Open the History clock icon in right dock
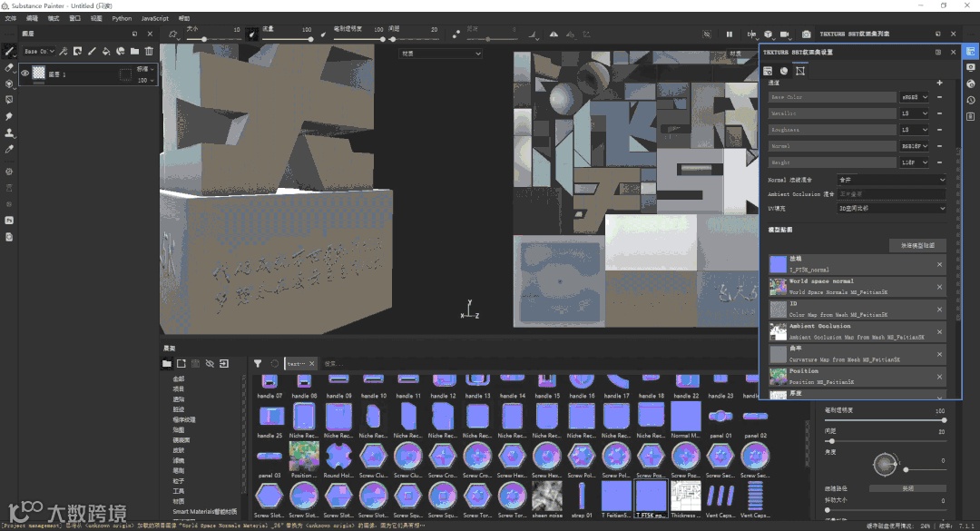 pyautogui.click(x=970, y=100)
